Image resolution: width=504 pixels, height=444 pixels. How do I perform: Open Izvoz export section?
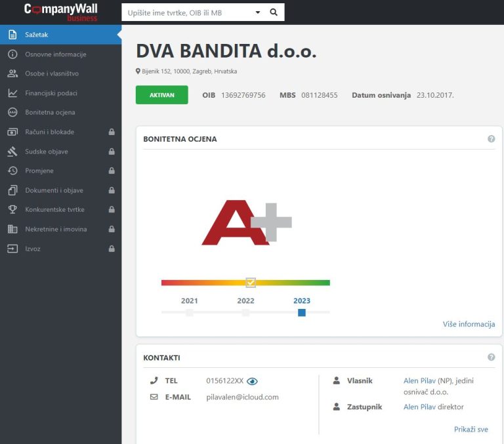pos(61,249)
